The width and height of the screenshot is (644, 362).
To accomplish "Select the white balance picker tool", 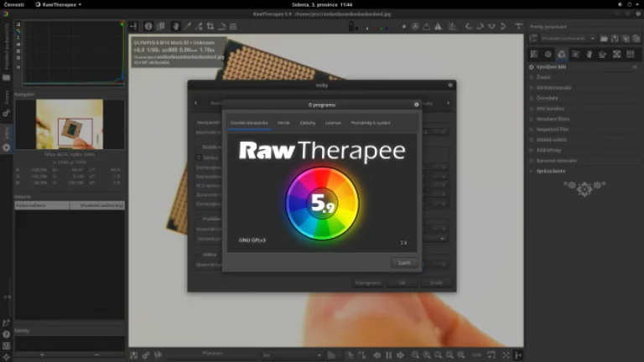I will (187, 26).
